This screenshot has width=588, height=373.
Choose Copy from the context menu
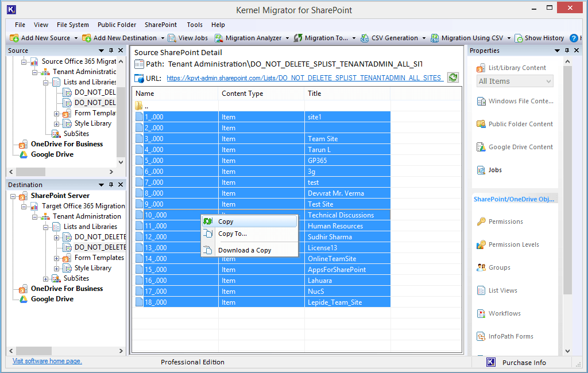coord(250,222)
